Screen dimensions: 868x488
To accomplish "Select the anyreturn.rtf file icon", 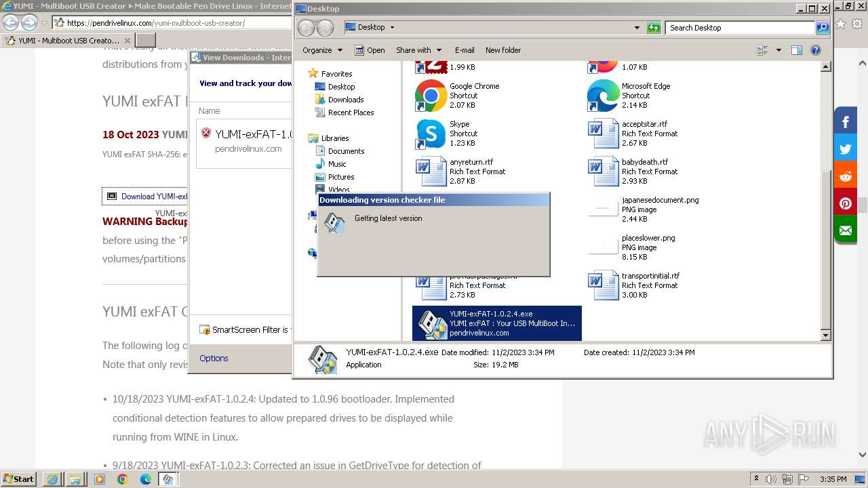I will pos(431,171).
